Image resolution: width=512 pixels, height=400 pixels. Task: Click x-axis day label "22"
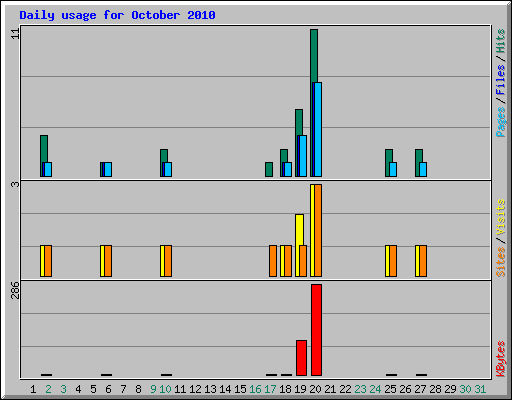(345, 389)
